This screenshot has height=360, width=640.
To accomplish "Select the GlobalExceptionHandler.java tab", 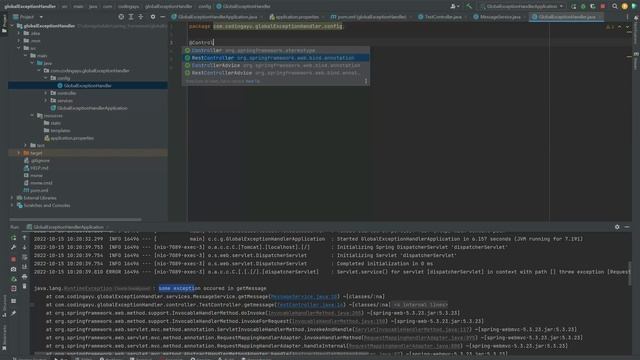I will (x=565, y=17).
